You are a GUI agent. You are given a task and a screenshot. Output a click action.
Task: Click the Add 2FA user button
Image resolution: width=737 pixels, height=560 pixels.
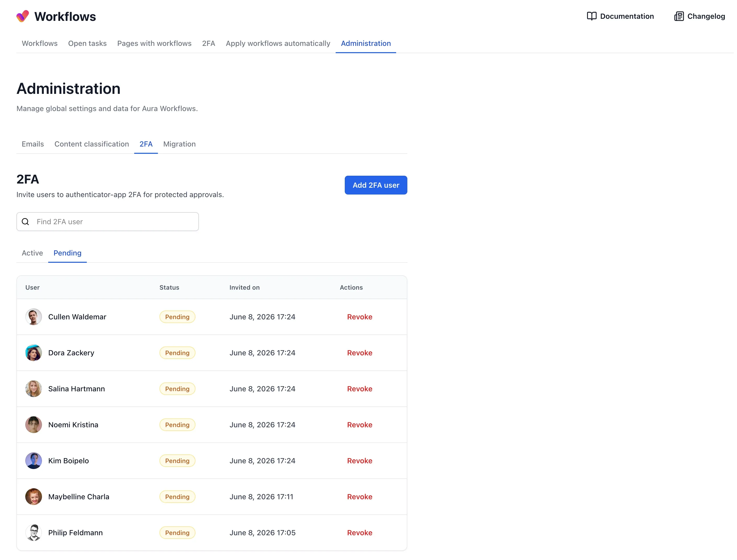pyautogui.click(x=376, y=185)
